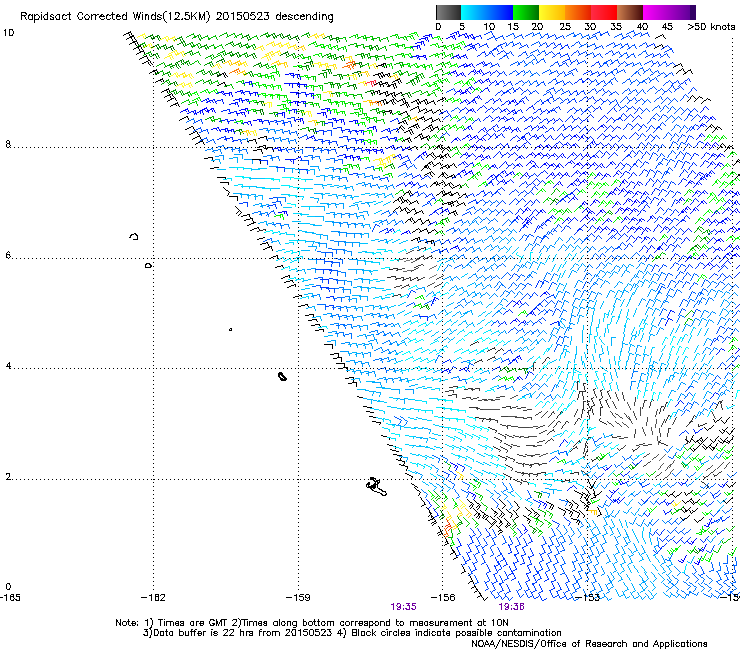Click the cyan-to-blue 5–15 knots legend gradient
Screen dimensions: 740x650
click(487, 12)
